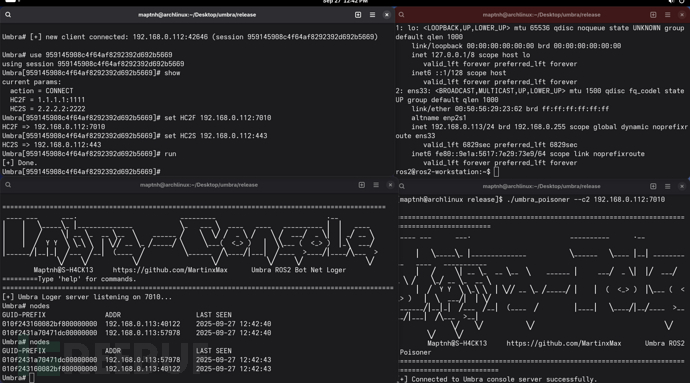Click the 'inet6 ::1/128 scope host' line
The width and height of the screenshot is (690, 383).
[459, 73]
